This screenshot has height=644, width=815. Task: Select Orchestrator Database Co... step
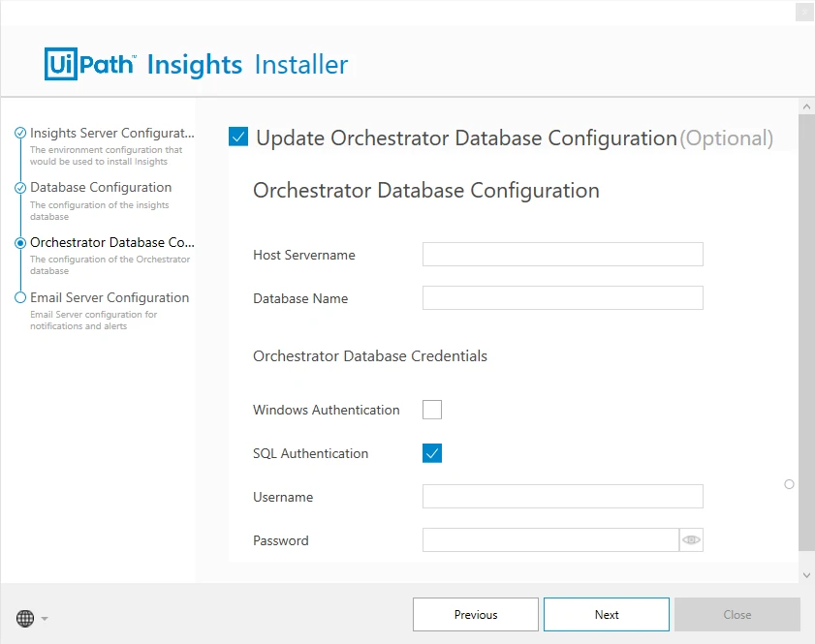(x=112, y=242)
